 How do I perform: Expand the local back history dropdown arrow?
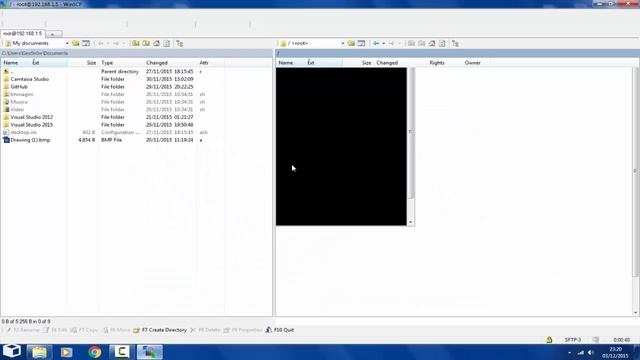[108, 43]
